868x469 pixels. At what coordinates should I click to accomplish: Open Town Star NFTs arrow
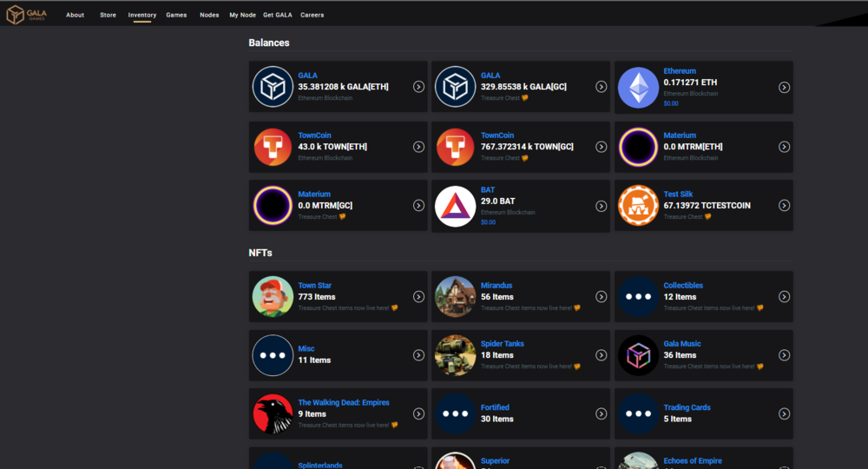[418, 297]
